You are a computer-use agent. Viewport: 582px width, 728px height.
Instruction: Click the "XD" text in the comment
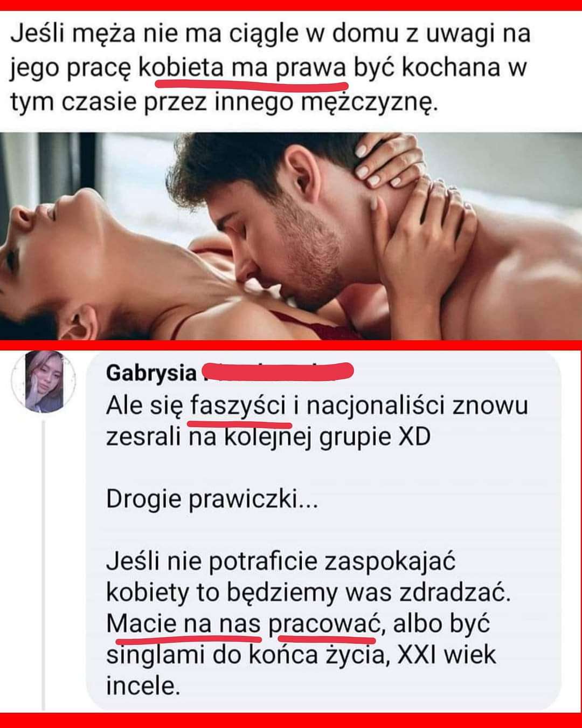(414, 437)
